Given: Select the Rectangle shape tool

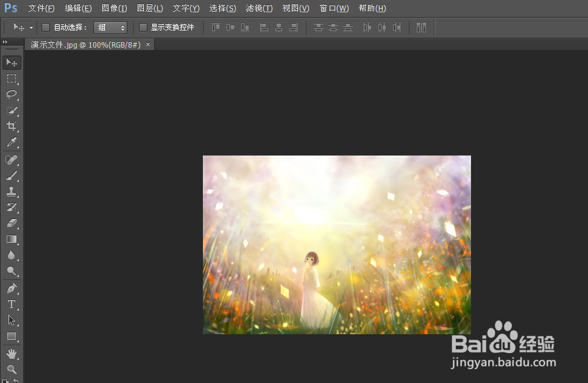Looking at the screenshot, I should (12, 336).
